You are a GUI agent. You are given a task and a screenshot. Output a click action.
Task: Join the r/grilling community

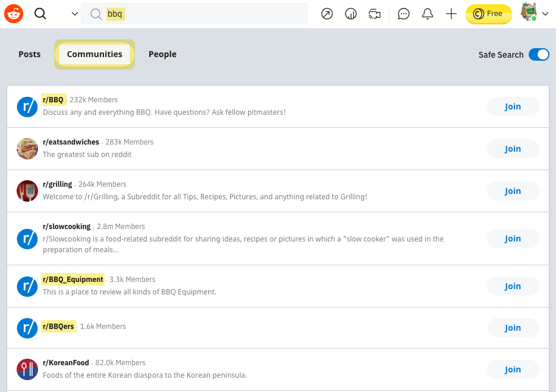pos(513,191)
